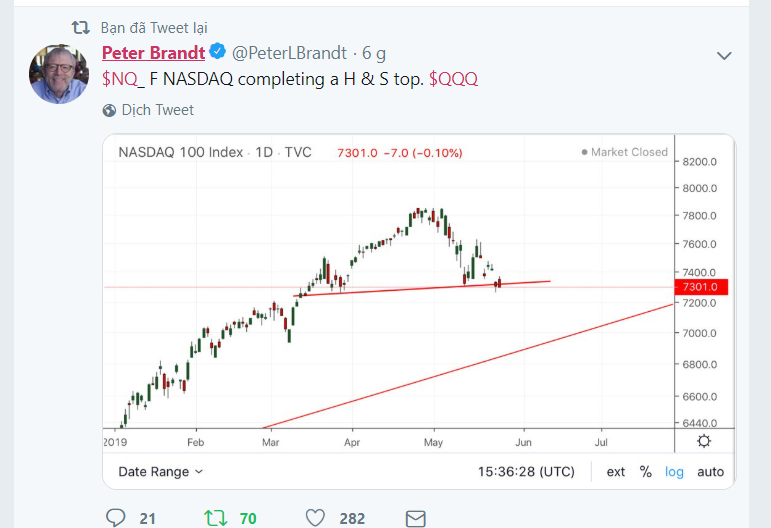Image resolution: width=771 pixels, height=528 pixels.
Task: Click the $NQ_ cashtag link
Action: (x=123, y=79)
